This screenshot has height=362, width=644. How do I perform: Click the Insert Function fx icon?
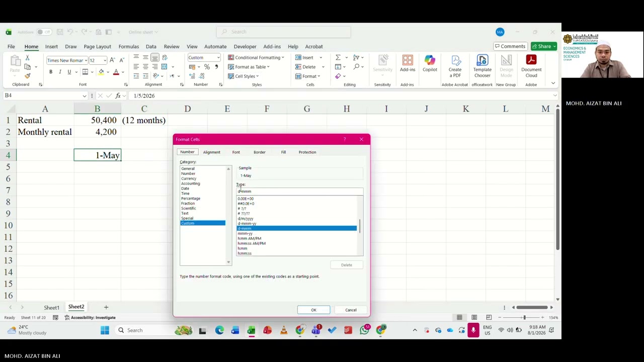(x=118, y=96)
